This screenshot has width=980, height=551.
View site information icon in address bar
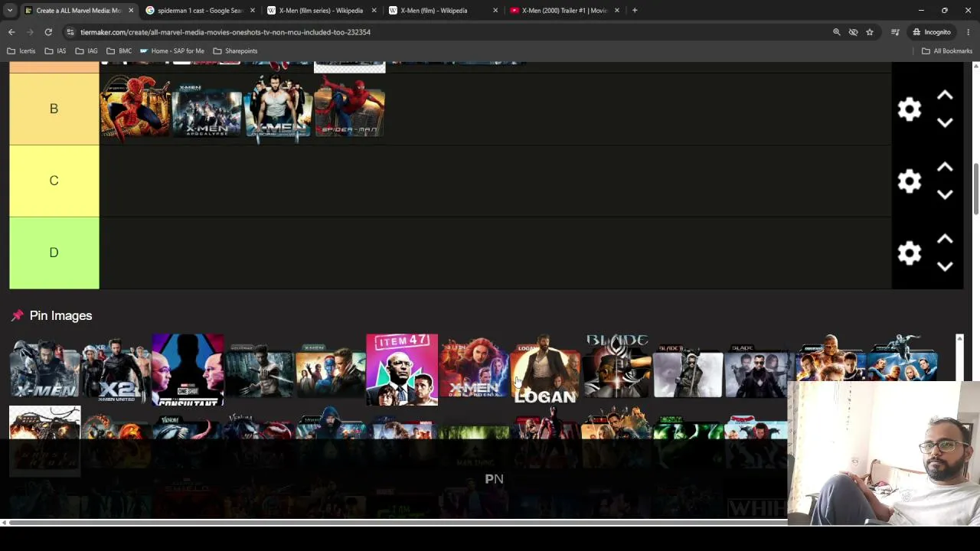coord(70,32)
